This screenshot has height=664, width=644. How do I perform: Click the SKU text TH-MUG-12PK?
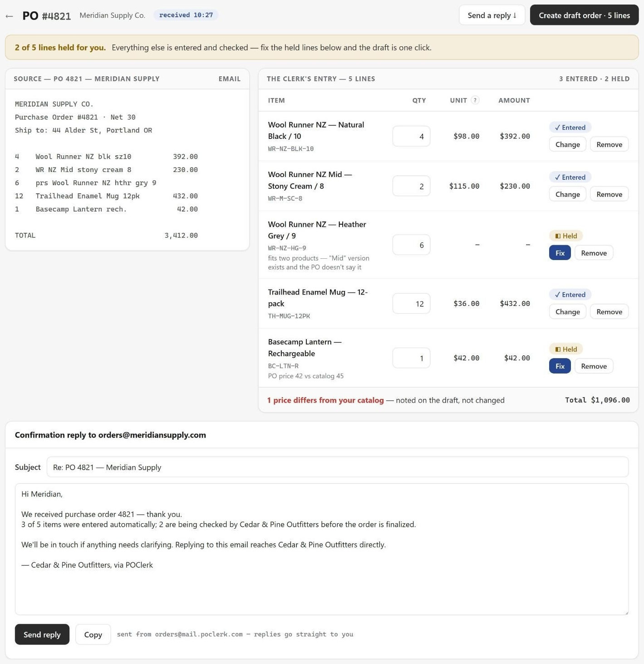pos(289,316)
